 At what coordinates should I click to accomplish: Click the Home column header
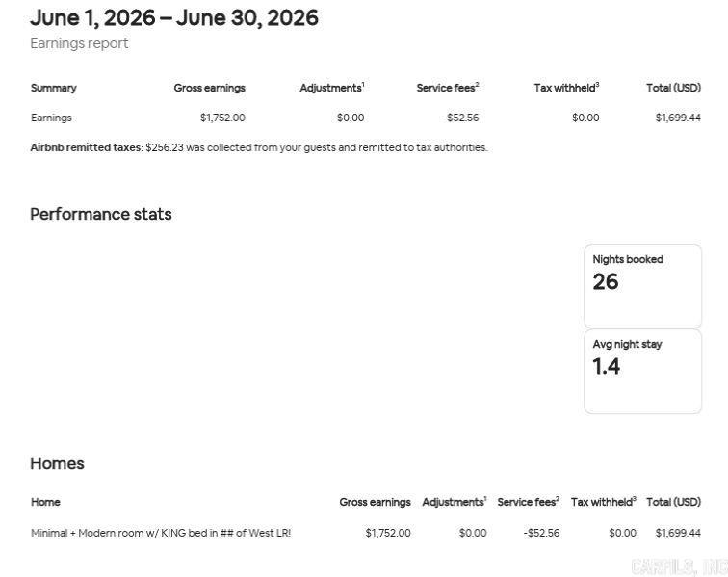point(45,502)
